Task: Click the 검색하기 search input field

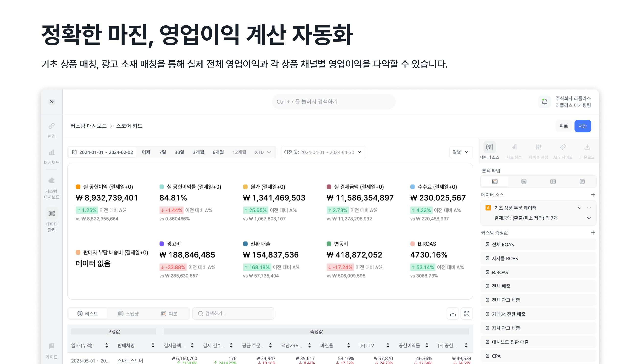Action: (x=233, y=313)
